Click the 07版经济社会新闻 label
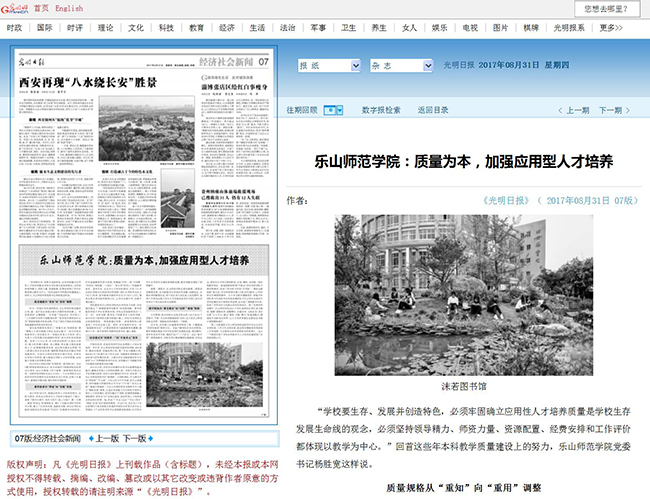This screenshot has width=650, height=499. click(x=48, y=438)
